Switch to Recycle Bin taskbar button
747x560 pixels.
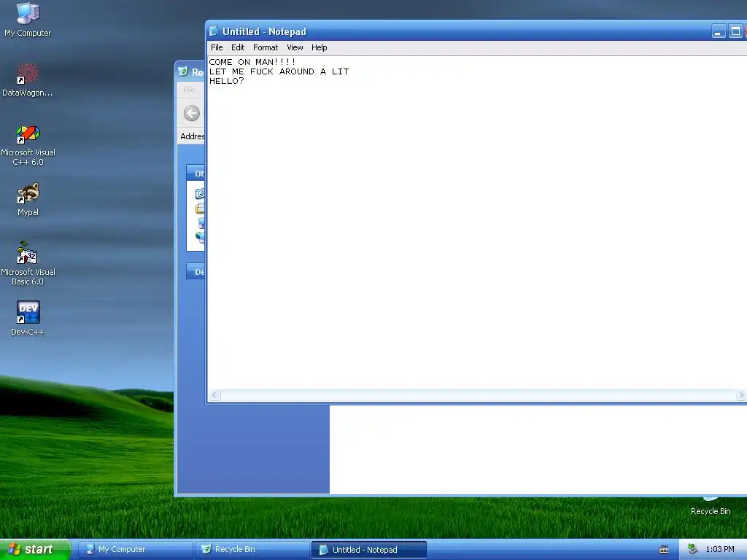coord(252,550)
